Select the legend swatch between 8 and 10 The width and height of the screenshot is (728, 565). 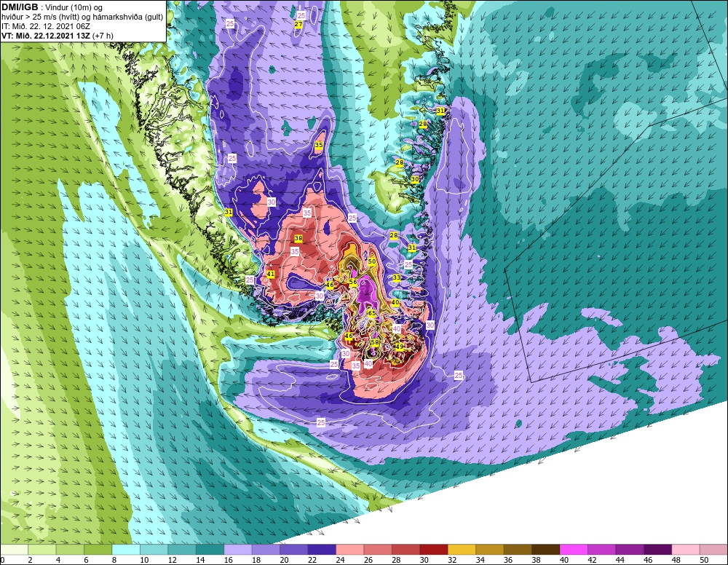pos(126,550)
